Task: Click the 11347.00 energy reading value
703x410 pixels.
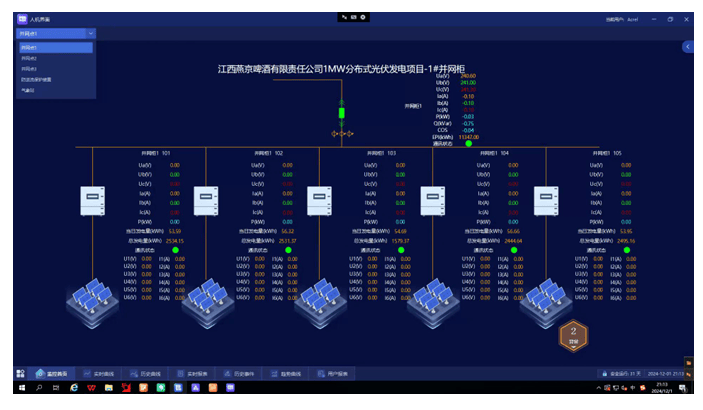Action: pos(469,137)
